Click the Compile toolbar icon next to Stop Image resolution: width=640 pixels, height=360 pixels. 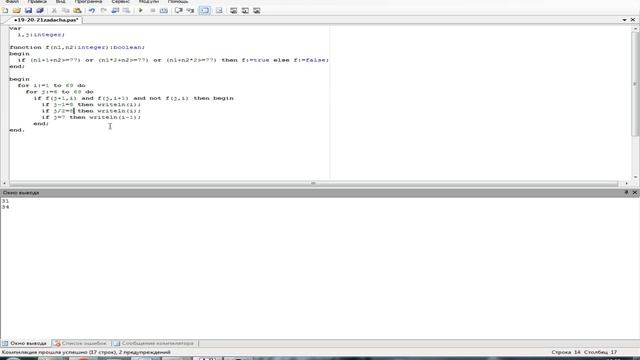coord(164,11)
